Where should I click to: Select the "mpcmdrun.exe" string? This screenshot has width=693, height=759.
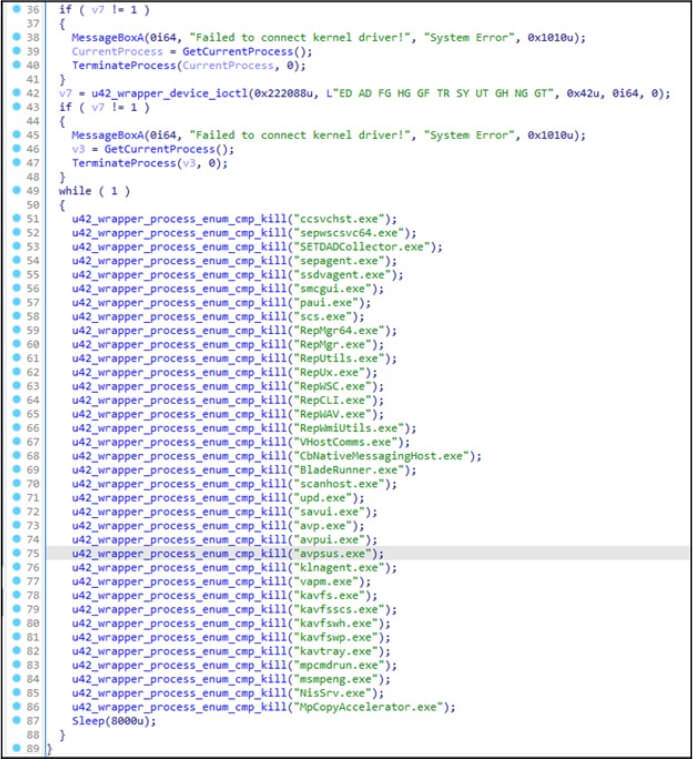pos(339,666)
